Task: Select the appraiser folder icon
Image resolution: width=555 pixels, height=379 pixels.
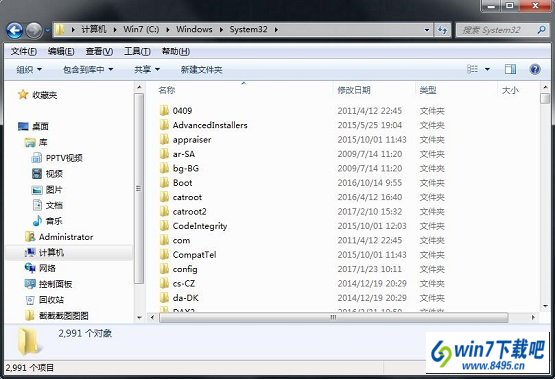Action: 164,139
